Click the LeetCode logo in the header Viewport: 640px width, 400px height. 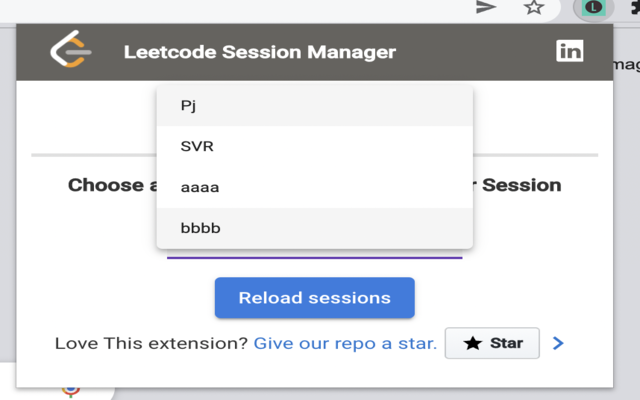[x=72, y=51]
